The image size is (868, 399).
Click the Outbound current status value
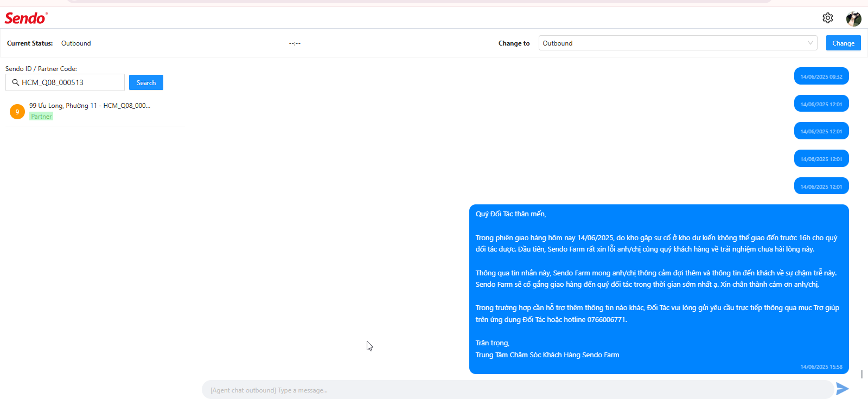(76, 43)
